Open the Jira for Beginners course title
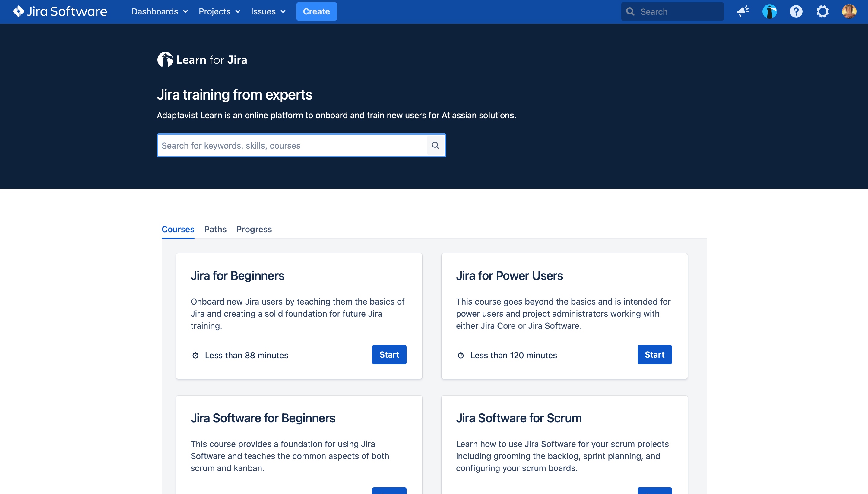The width and height of the screenshot is (868, 494). coord(237,276)
